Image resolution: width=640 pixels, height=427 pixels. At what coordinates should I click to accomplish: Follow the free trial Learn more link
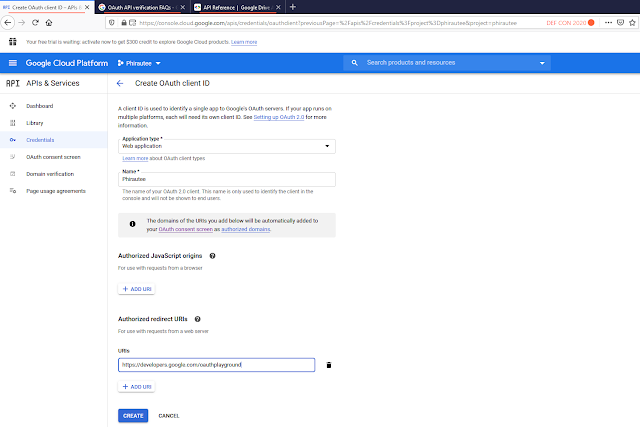244,42
